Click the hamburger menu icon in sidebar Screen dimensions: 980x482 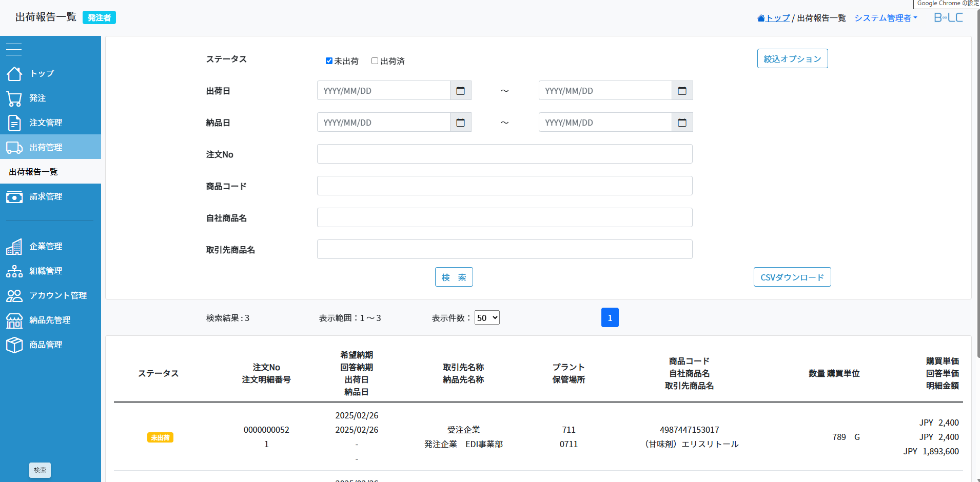(14, 49)
